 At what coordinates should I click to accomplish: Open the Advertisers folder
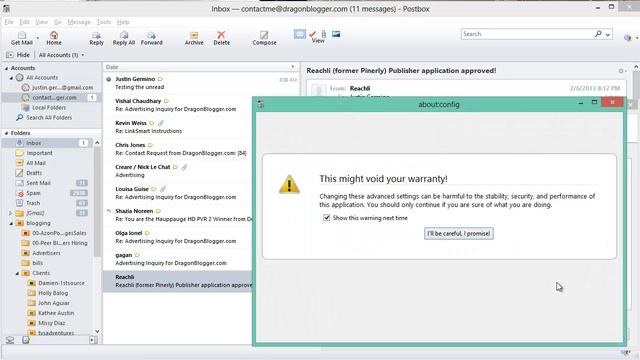(46, 253)
